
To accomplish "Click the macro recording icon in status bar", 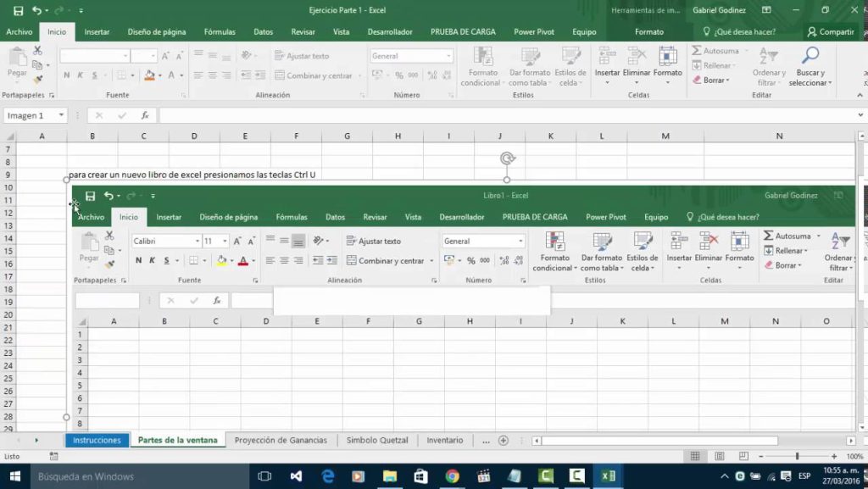I will tap(53, 456).
